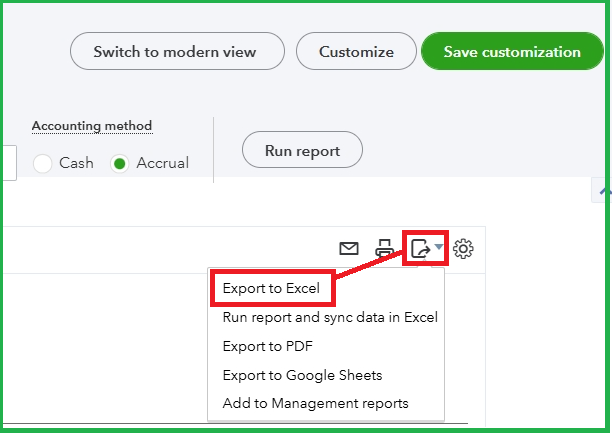Click the Accounting method underlined label
This screenshot has width=612, height=434.
coord(92,126)
